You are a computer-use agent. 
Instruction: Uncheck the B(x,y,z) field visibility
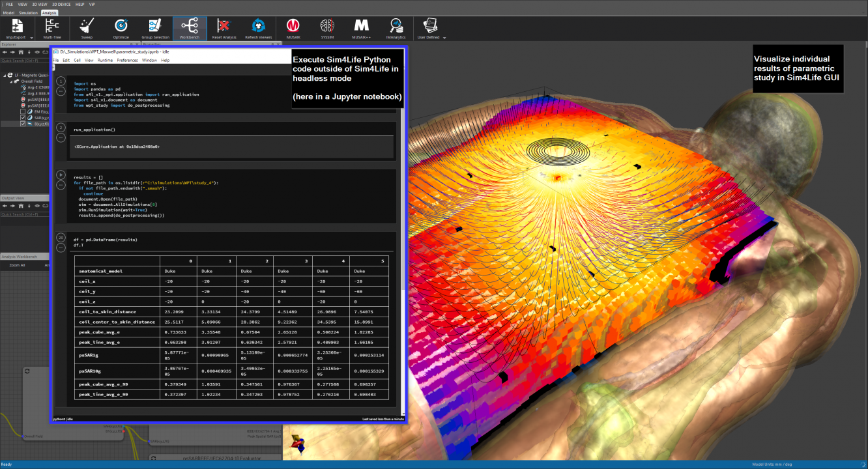coord(23,124)
